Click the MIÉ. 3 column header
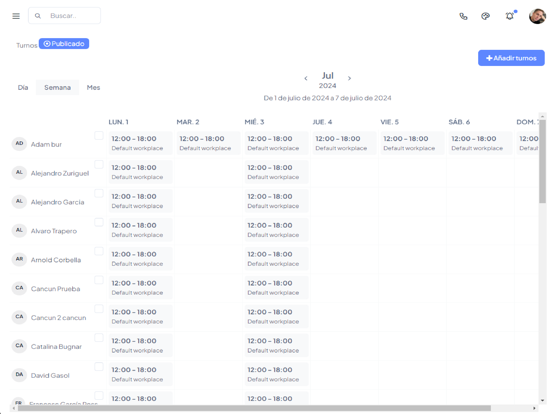This screenshot has height=414, width=552. (x=254, y=122)
